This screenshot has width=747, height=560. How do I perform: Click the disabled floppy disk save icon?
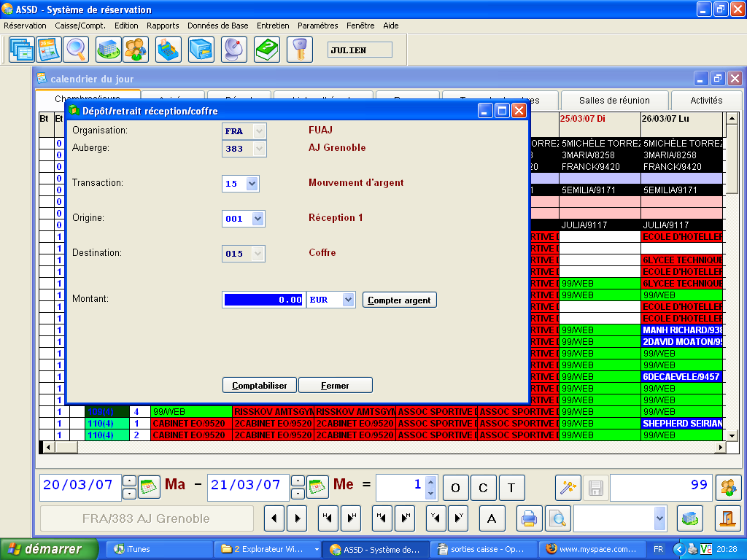[595, 488]
